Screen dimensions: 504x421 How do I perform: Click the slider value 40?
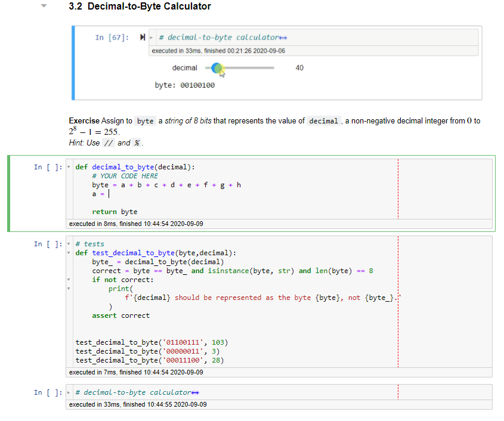click(299, 68)
